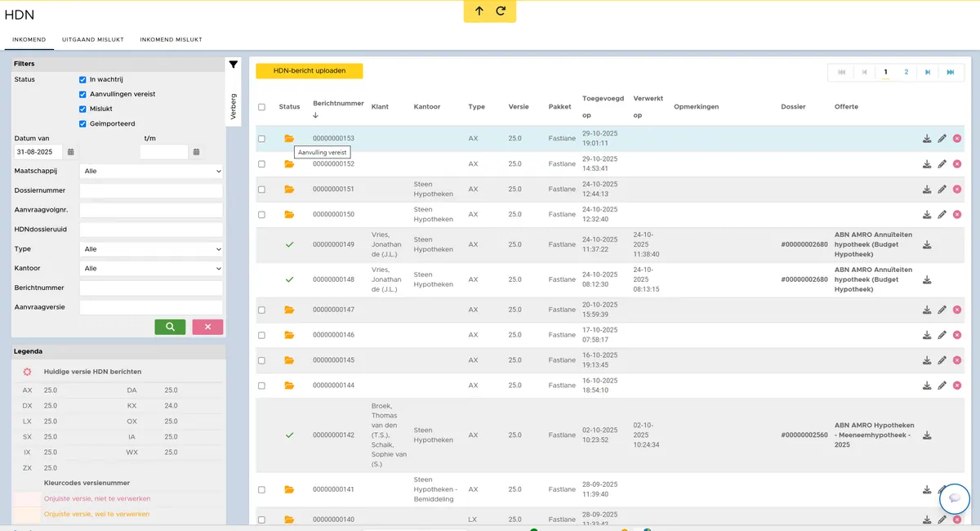Download HDN message 00000000153

(x=927, y=139)
